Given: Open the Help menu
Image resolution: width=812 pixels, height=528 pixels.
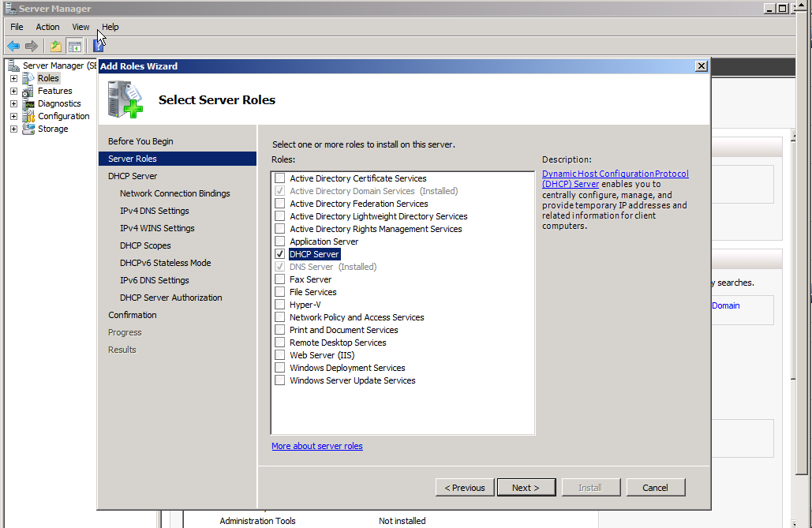Looking at the screenshot, I should (x=110, y=27).
